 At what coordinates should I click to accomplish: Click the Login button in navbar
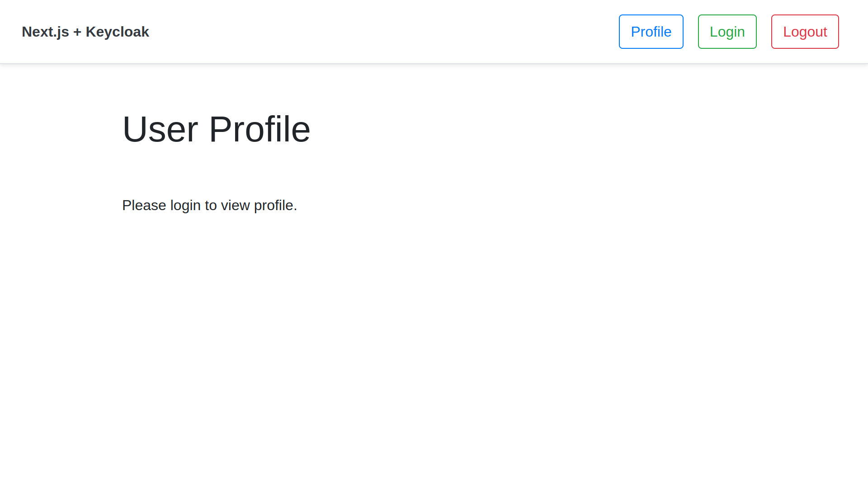pos(727,32)
